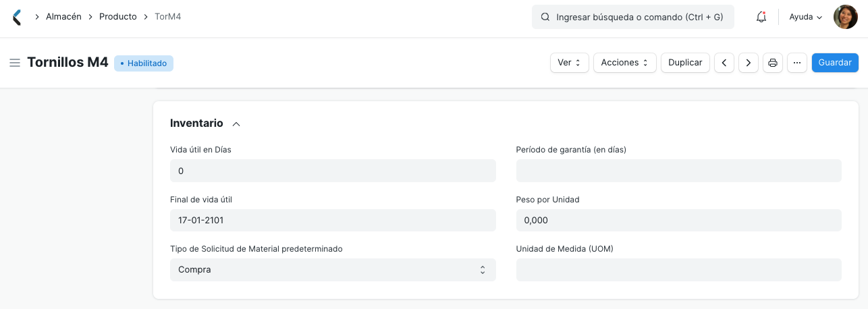Open the Acciones dropdown

[625, 63]
